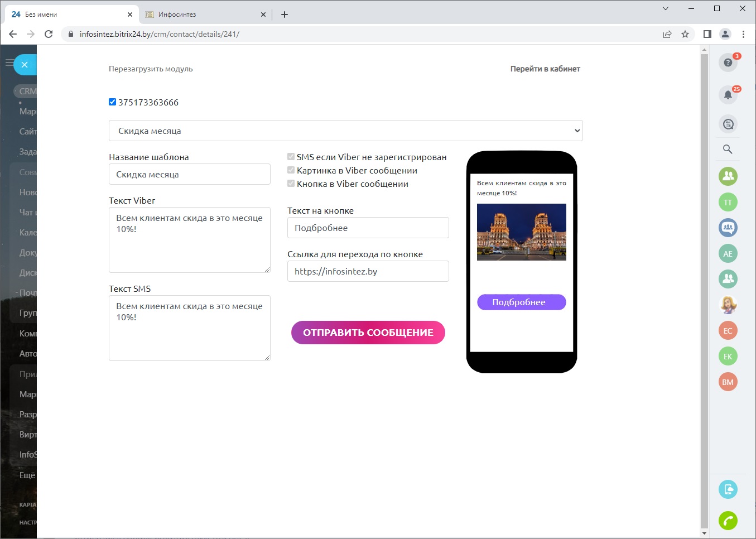
Task: Bookmark this page with star icon
Action: pos(685,34)
